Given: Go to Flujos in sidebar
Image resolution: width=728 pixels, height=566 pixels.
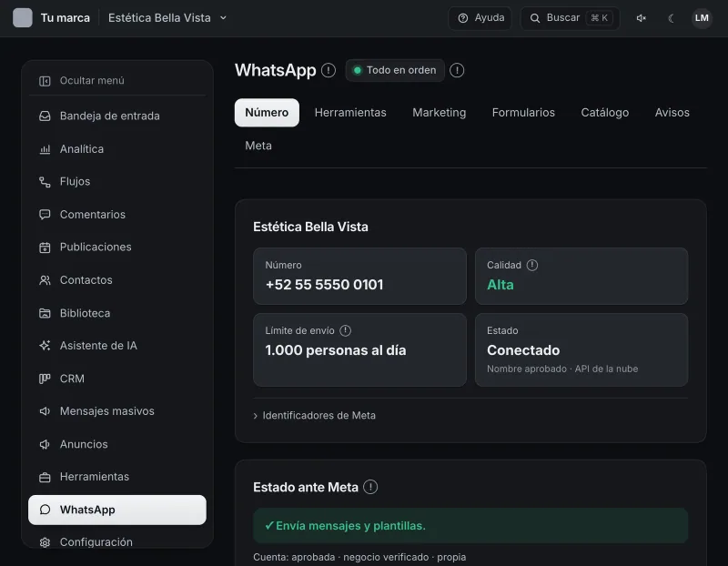Looking at the screenshot, I should coord(117,182).
